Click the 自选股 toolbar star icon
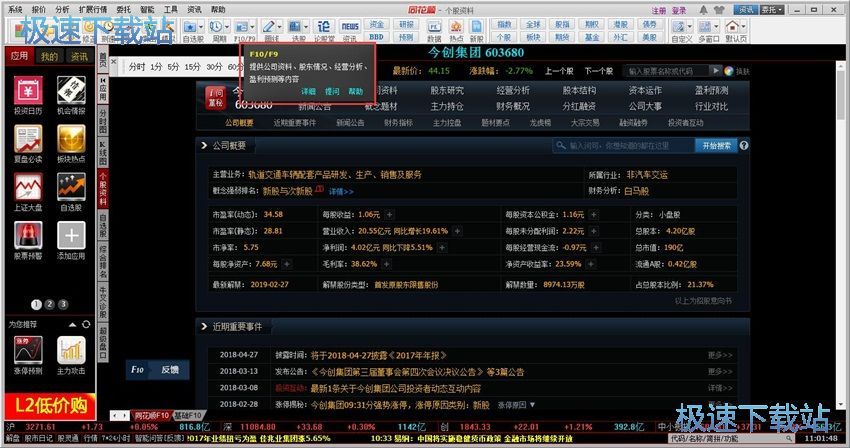The image size is (850, 448). pyautogui.click(x=190, y=27)
